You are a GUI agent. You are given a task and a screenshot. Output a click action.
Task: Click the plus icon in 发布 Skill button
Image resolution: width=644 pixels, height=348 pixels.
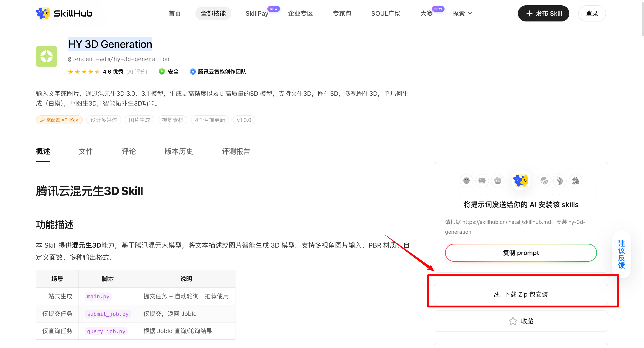tap(529, 13)
